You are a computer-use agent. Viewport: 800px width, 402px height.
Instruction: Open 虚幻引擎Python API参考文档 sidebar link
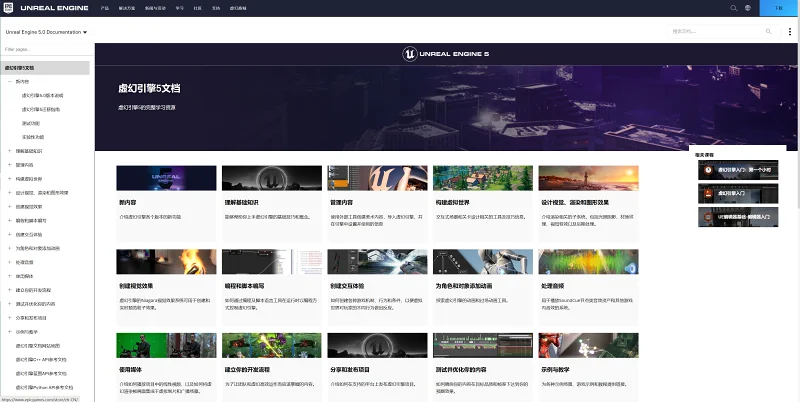(44, 387)
